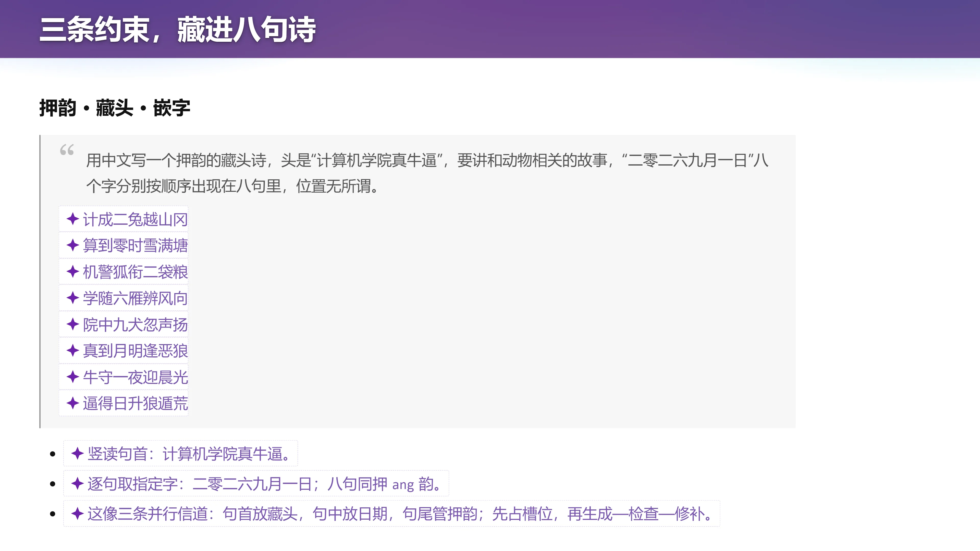
Task: Click the sparkle icon before 这像三条并行信道
Action: (78, 514)
